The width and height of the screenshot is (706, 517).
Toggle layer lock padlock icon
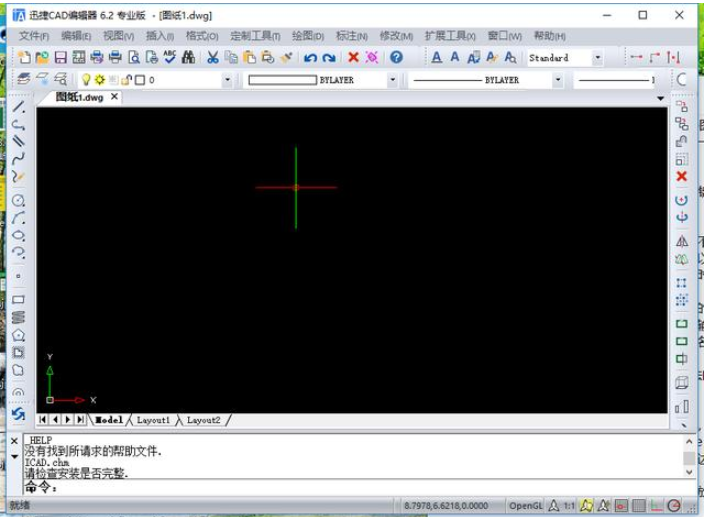(126, 80)
